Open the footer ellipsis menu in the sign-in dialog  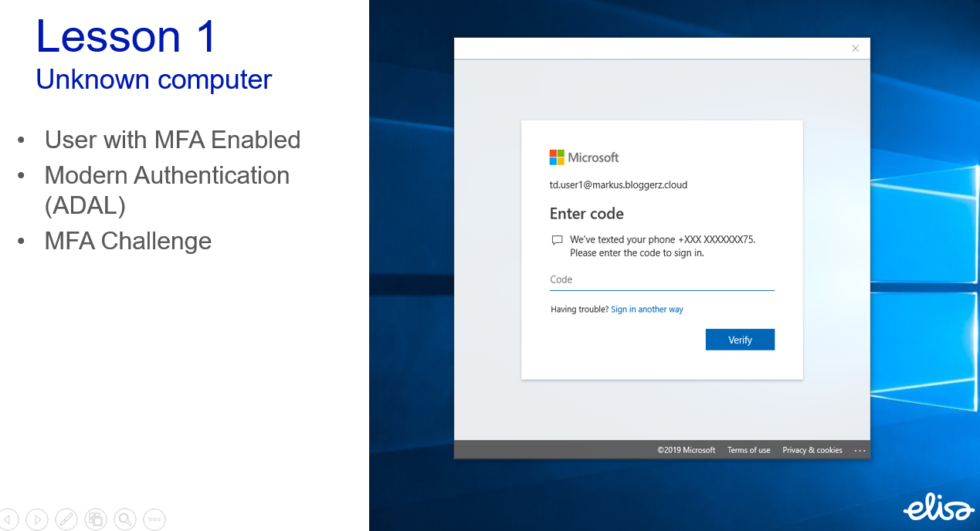[860, 450]
